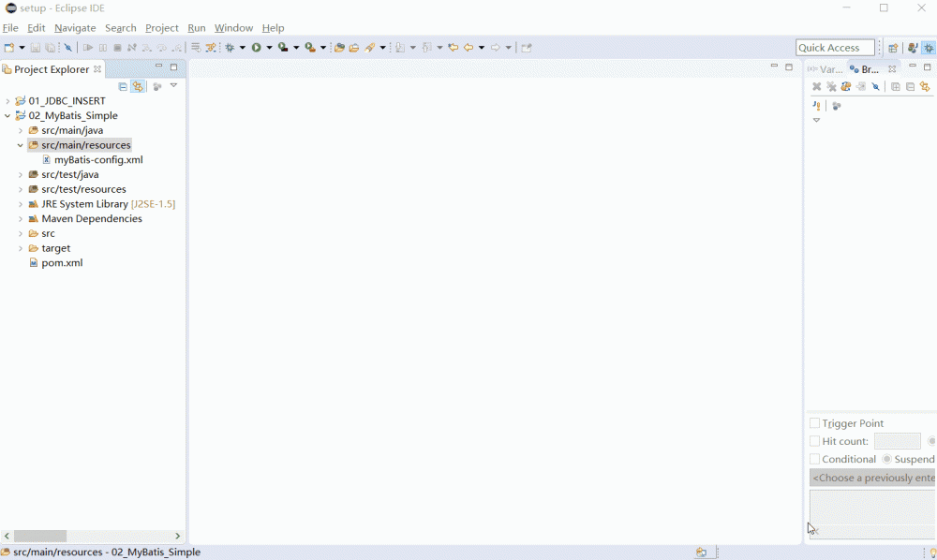Screen dimensions: 937x560
Task: Select the pom.xml file
Action: (x=56, y=263)
